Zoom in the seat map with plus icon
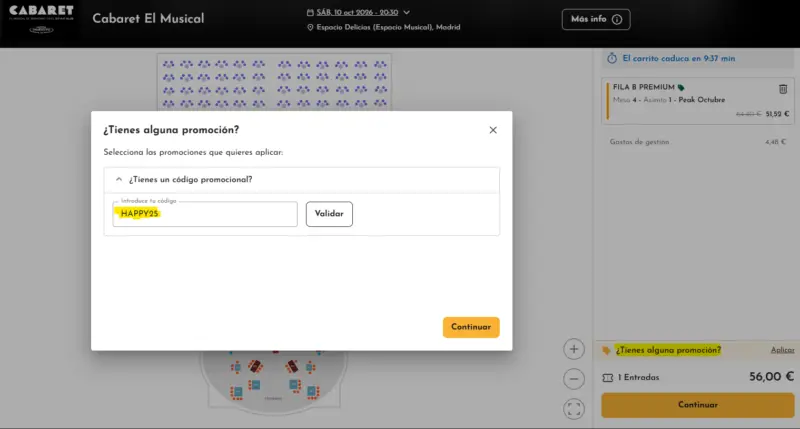 coord(574,349)
